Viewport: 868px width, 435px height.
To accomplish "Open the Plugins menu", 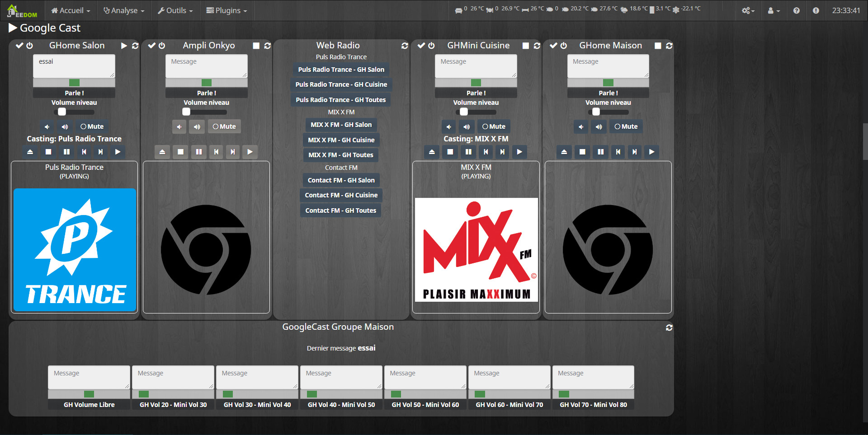I will pyautogui.click(x=226, y=10).
